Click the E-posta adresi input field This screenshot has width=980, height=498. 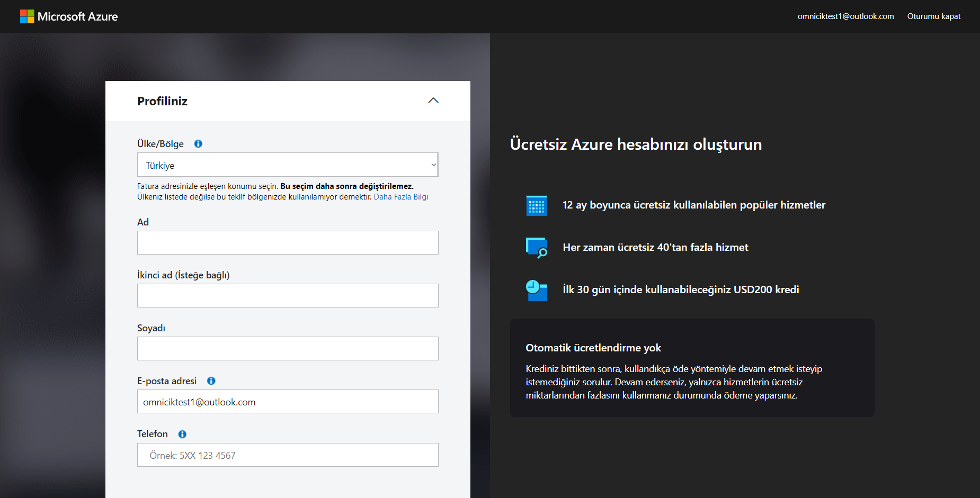pos(288,401)
